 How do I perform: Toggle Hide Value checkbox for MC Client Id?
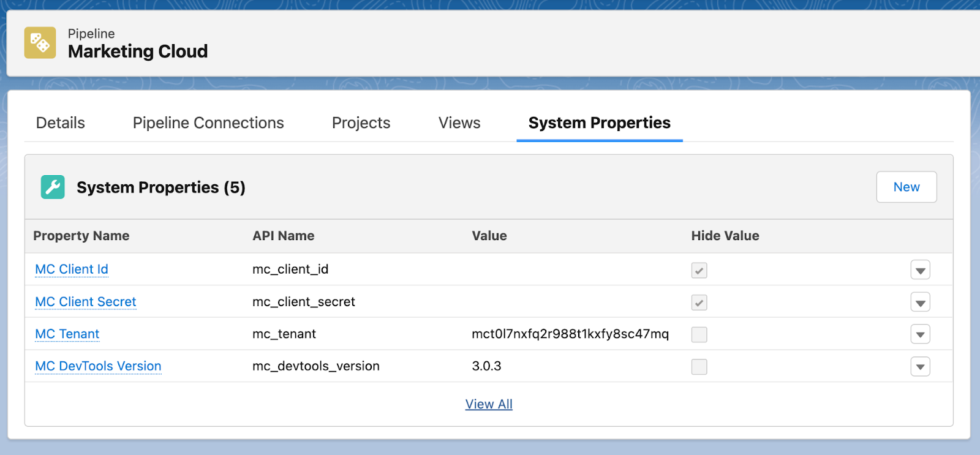[699, 270]
